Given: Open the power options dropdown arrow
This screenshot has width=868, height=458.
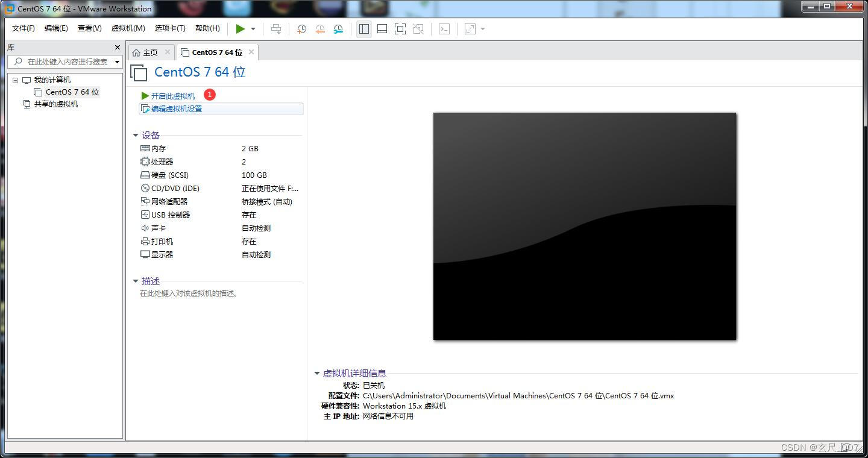Looking at the screenshot, I should 253,29.
